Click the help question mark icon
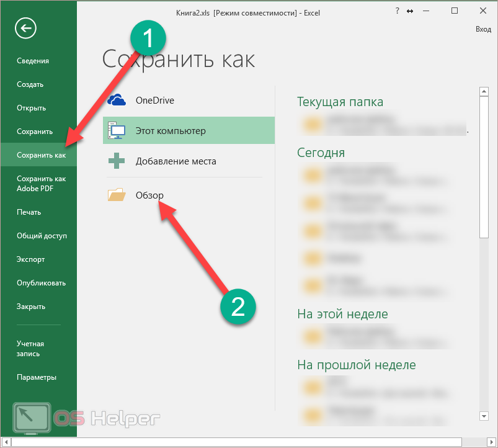Screen dimensions: 498x448 [398, 11]
